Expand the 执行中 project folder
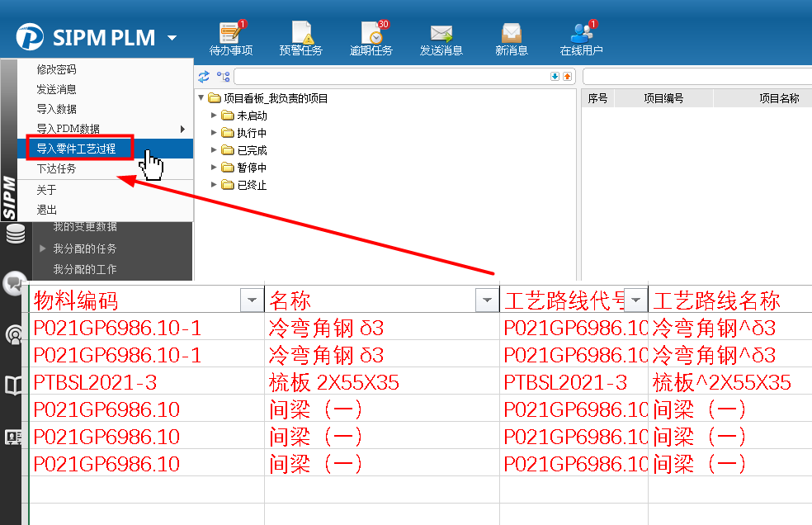Viewport: 812px width, 525px height. point(215,133)
